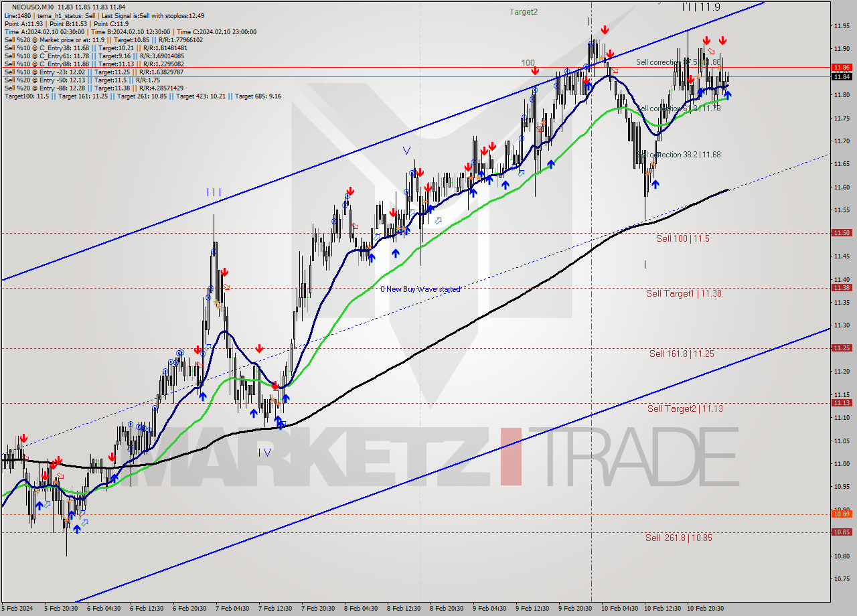Click the black 11.84 current price tag

pos(842,76)
